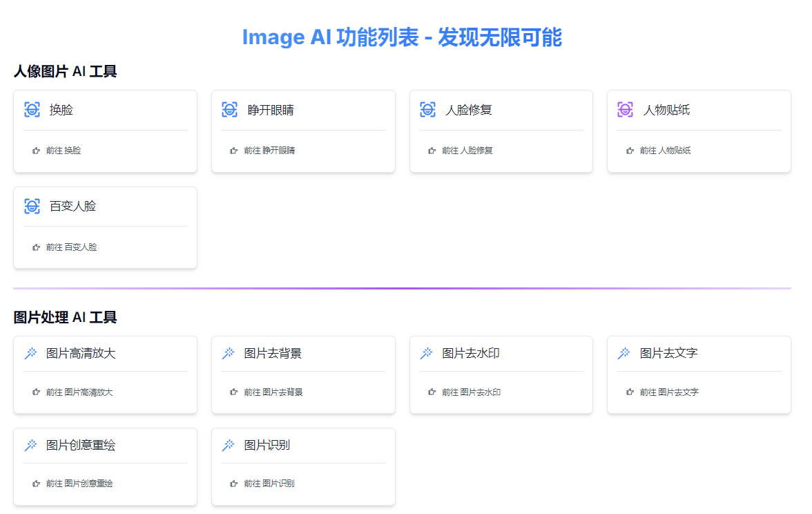Select the wand icon beside 图片去背景
This screenshot has width=812, height=514.
(229, 354)
